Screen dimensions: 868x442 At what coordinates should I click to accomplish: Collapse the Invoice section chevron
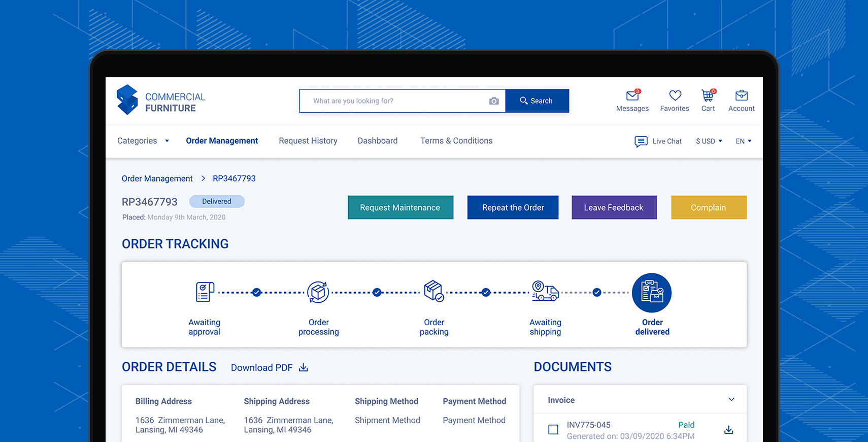tap(731, 400)
